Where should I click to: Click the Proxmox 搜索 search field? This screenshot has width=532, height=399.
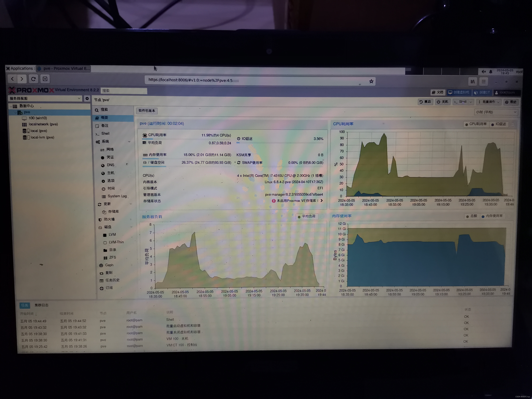[x=124, y=91]
